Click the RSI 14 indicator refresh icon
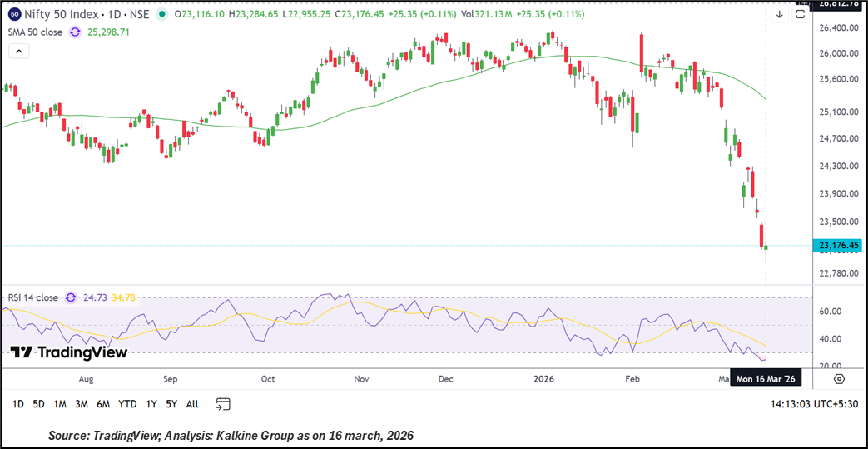Viewport: 868px width, 449px height. 71,297
